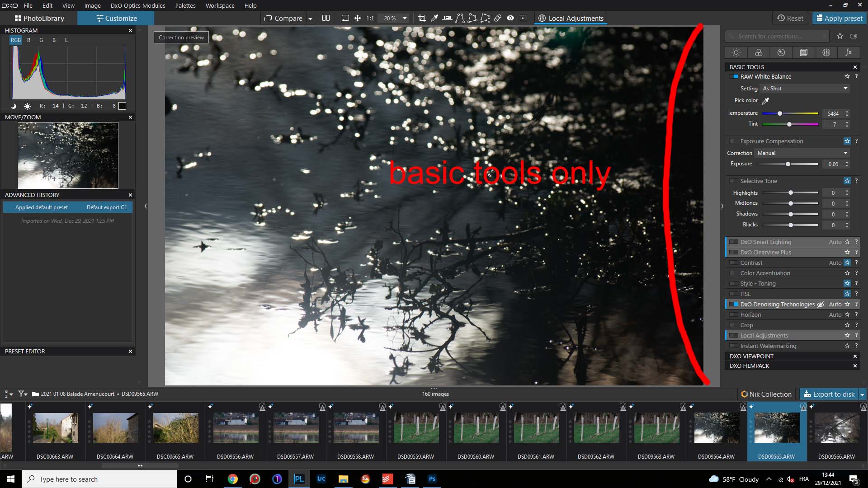This screenshot has width=868, height=488.
Task: Disable RAW White Balance correction
Action: [735, 76]
